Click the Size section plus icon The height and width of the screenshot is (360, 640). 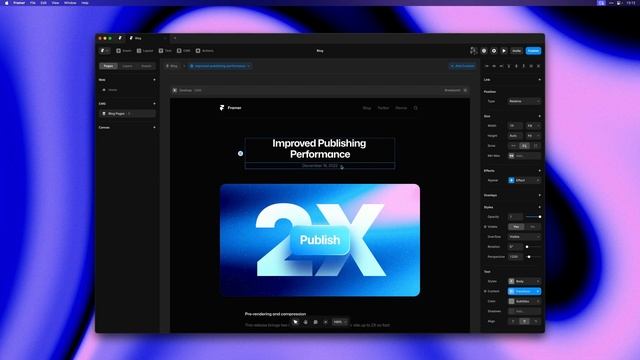[x=540, y=116]
